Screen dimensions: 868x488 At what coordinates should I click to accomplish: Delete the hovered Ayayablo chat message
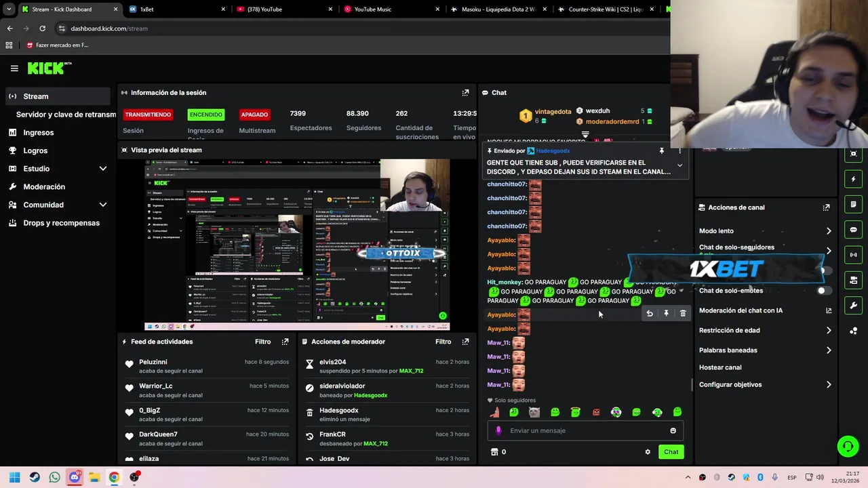click(683, 314)
